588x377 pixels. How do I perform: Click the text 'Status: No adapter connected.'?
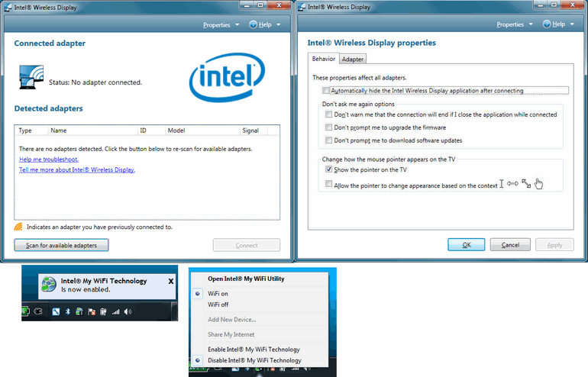[x=95, y=82]
